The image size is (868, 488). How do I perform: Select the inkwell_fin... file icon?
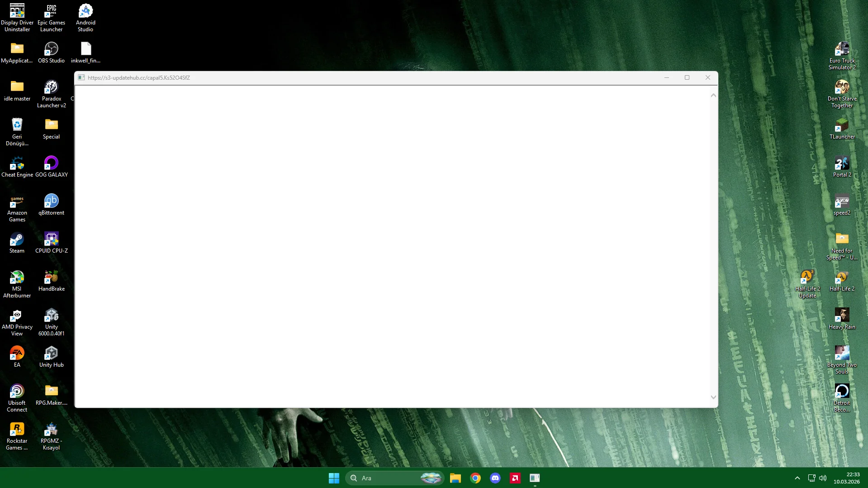point(85,53)
